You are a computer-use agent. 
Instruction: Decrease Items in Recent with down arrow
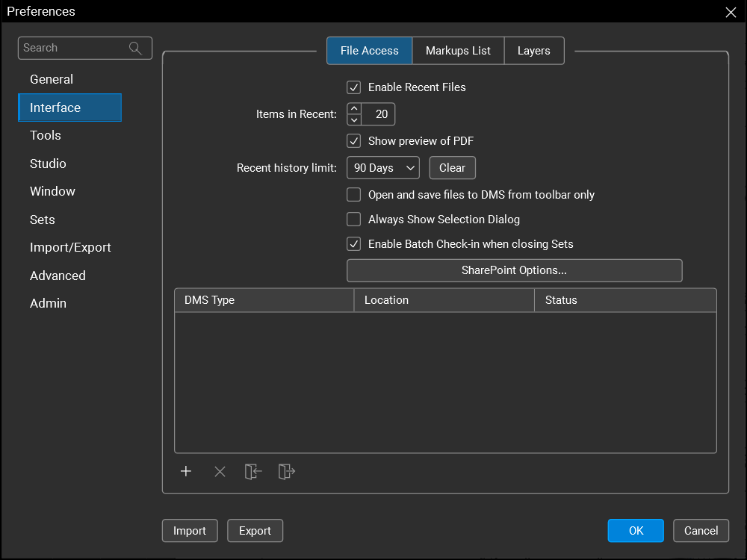point(354,119)
